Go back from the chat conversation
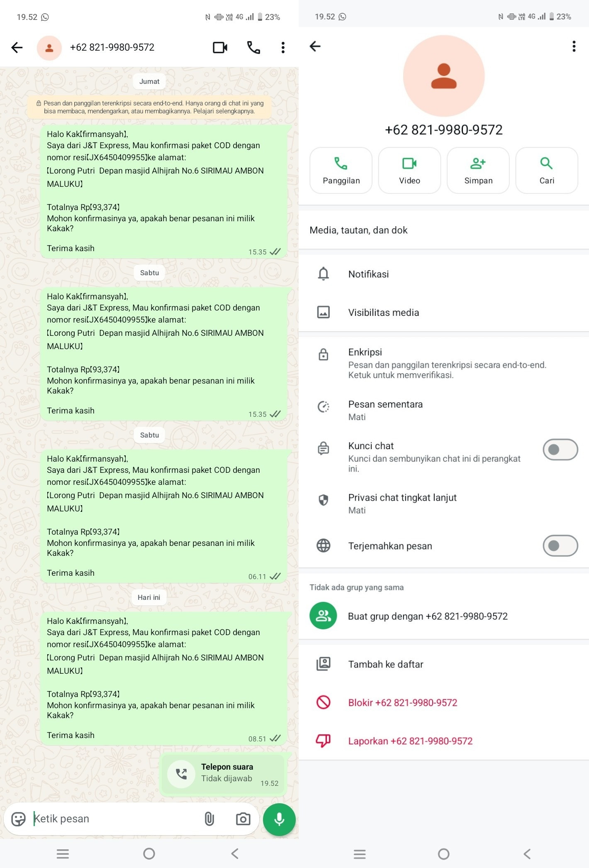Image resolution: width=589 pixels, height=868 pixels. [x=17, y=47]
